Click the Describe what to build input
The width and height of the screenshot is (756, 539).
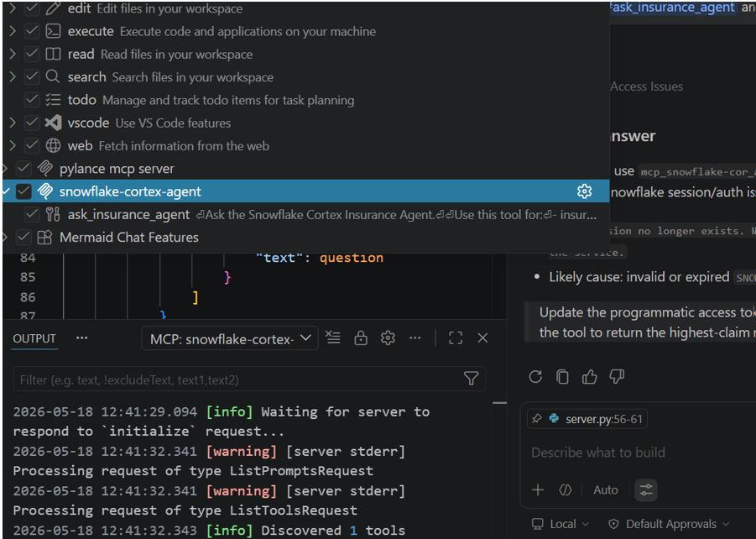click(x=598, y=453)
